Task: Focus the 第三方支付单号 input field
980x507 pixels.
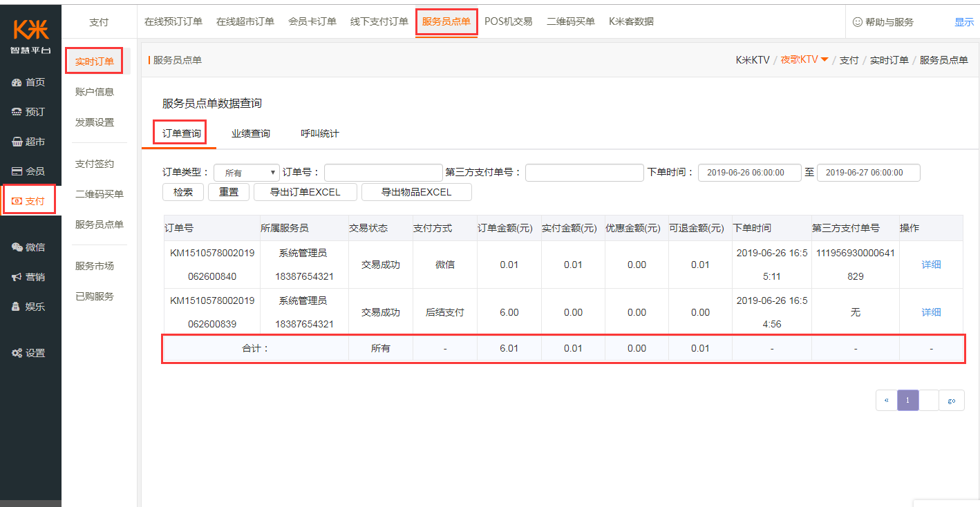Action: (585, 173)
